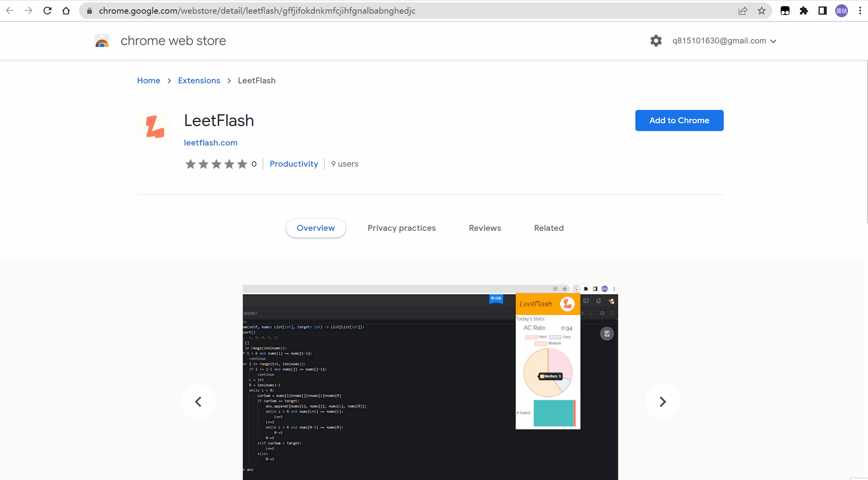
Task: Open the Reviews section
Action: pos(484,228)
